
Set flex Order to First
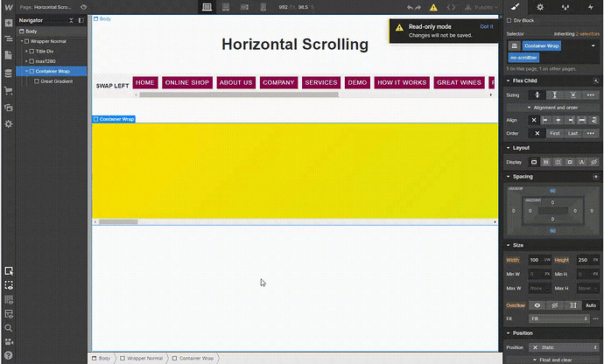[x=555, y=133]
